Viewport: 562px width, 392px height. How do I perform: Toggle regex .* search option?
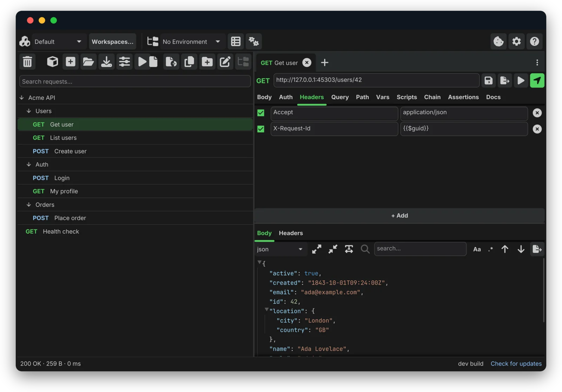click(490, 249)
